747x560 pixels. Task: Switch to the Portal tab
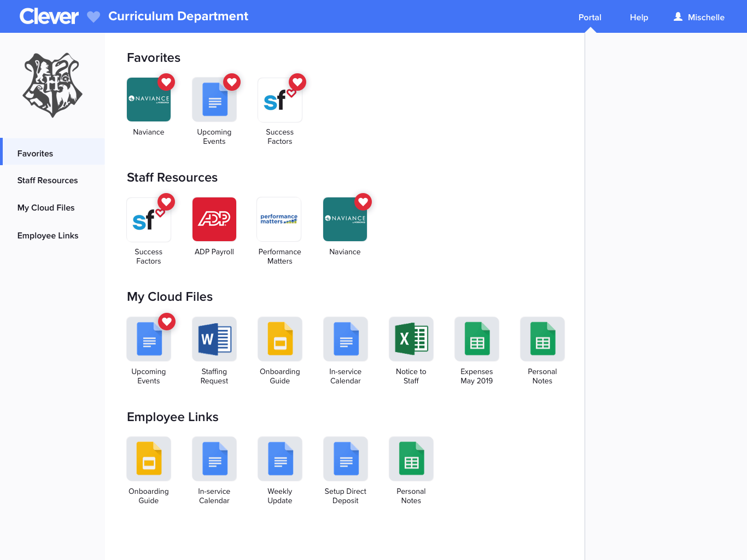(590, 17)
